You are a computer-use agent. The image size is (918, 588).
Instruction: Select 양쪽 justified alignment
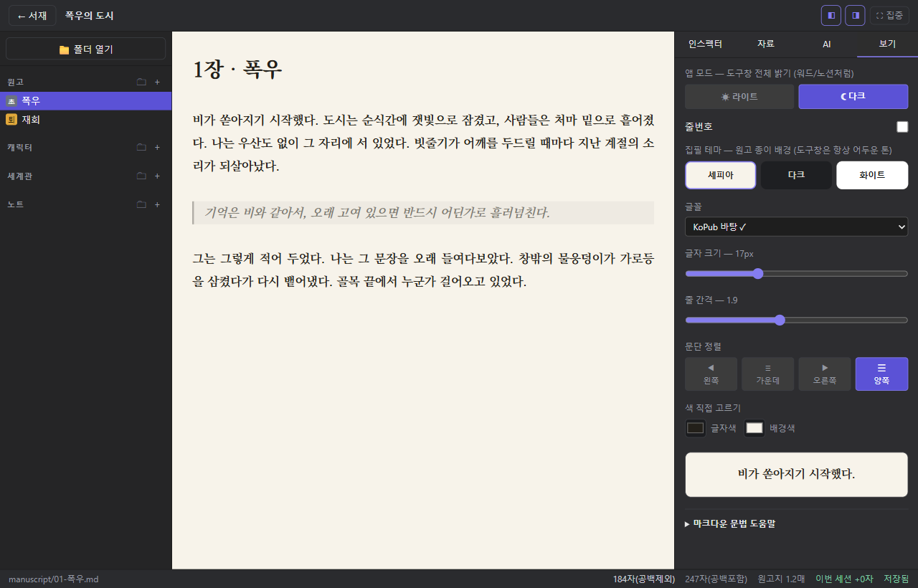881,374
